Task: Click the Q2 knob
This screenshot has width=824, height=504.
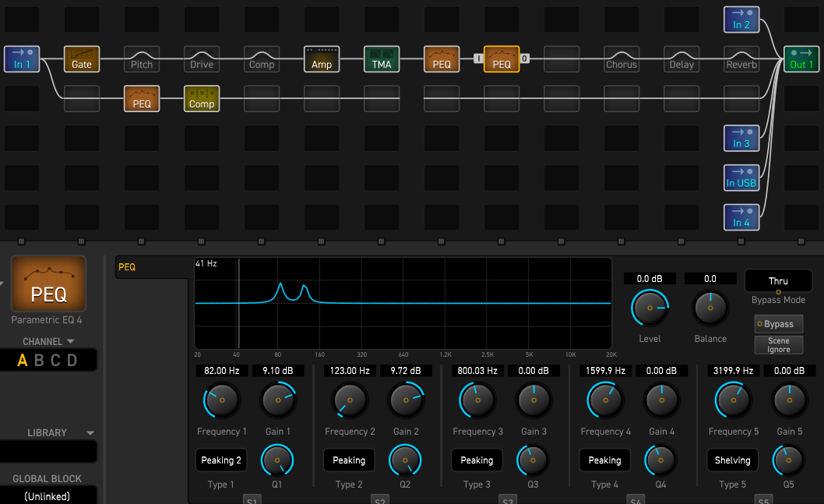Action: coord(405,460)
